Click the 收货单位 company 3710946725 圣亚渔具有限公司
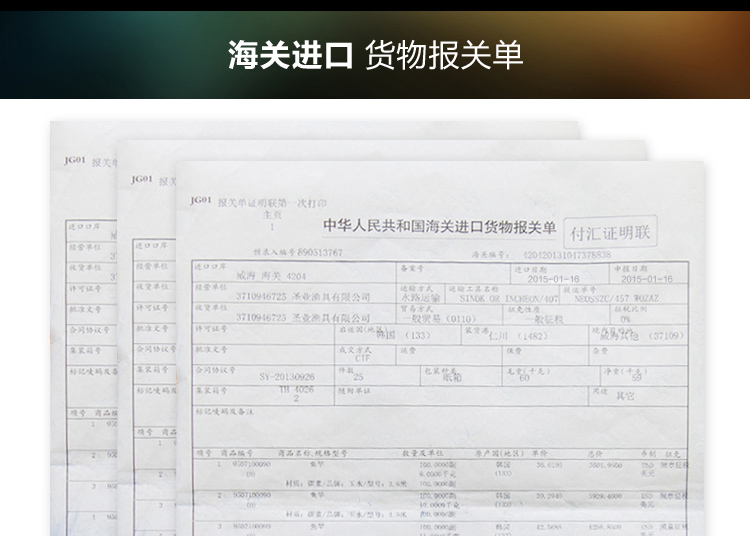Image resolution: width=750 pixels, height=536 pixels. 303,317
